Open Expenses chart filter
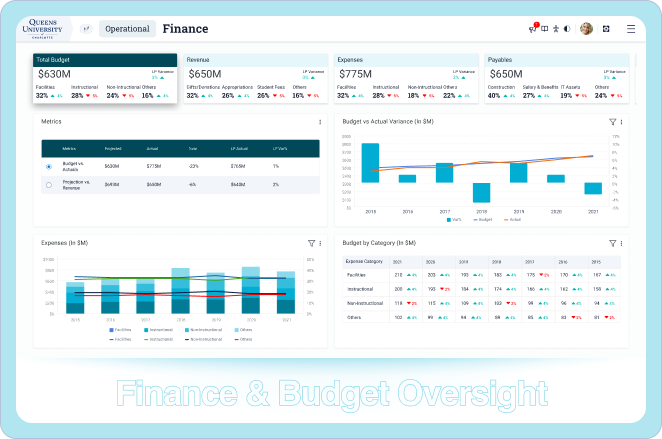The width and height of the screenshot is (662, 439). 311,243
